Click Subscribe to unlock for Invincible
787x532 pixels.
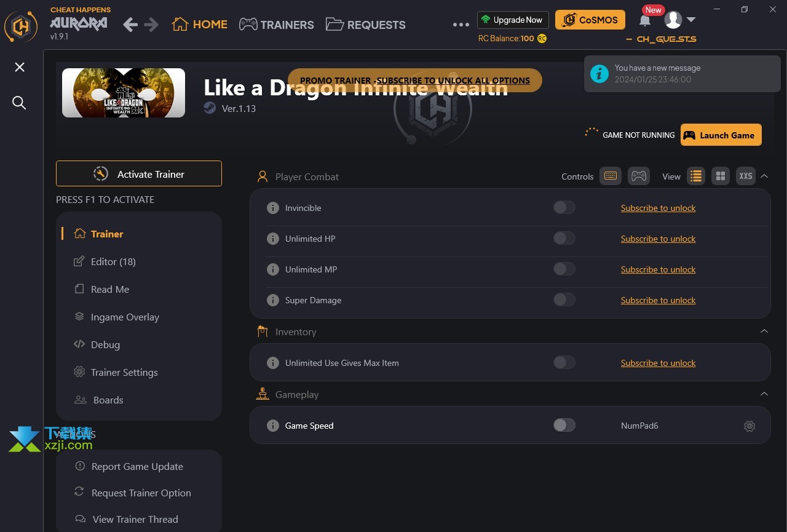658,208
